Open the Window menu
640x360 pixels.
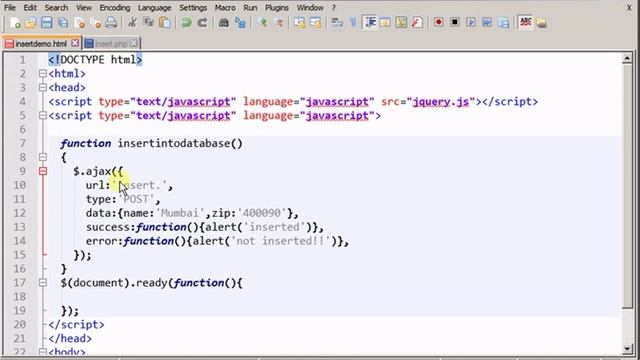click(310, 8)
